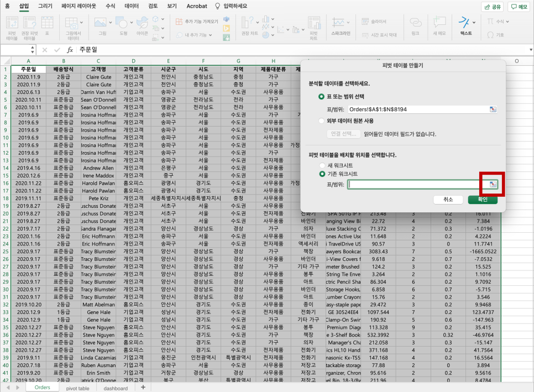This screenshot has width=534, height=392.
Task: Click the formula bar text 주문일
Action: tap(88, 50)
